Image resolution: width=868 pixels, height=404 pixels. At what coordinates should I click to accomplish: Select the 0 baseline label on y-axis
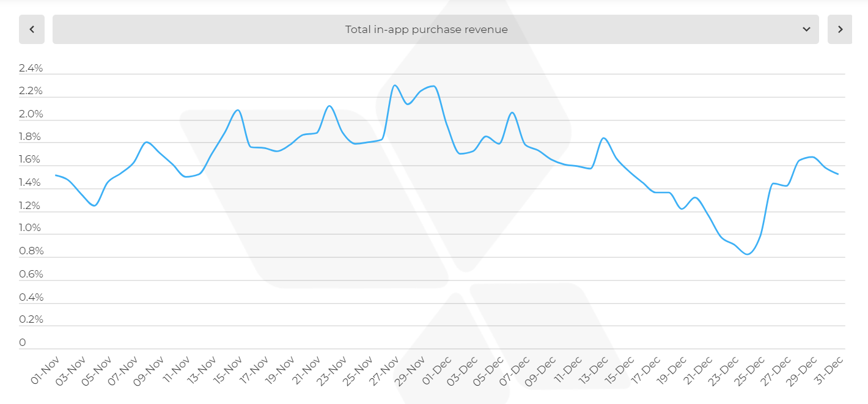[23, 343]
